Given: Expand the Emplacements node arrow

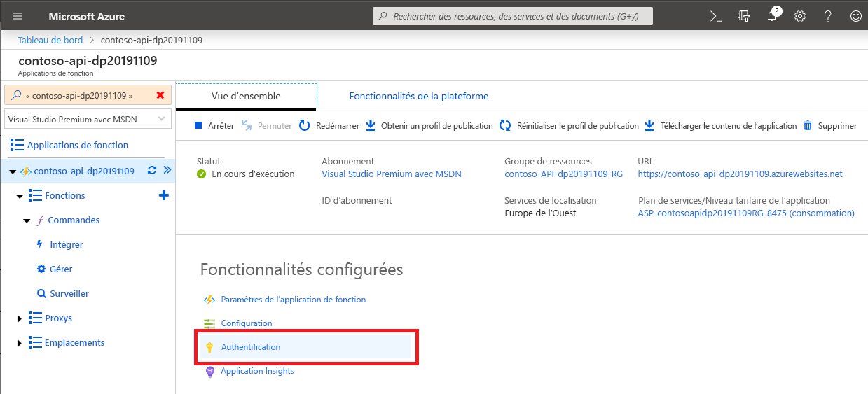Looking at the screenshot, I should [20, 343].
